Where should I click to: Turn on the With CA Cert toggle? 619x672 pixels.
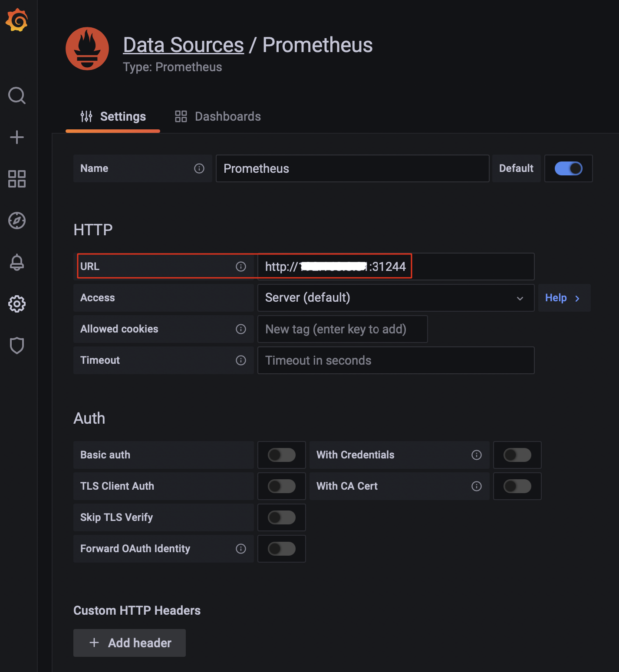517,486
